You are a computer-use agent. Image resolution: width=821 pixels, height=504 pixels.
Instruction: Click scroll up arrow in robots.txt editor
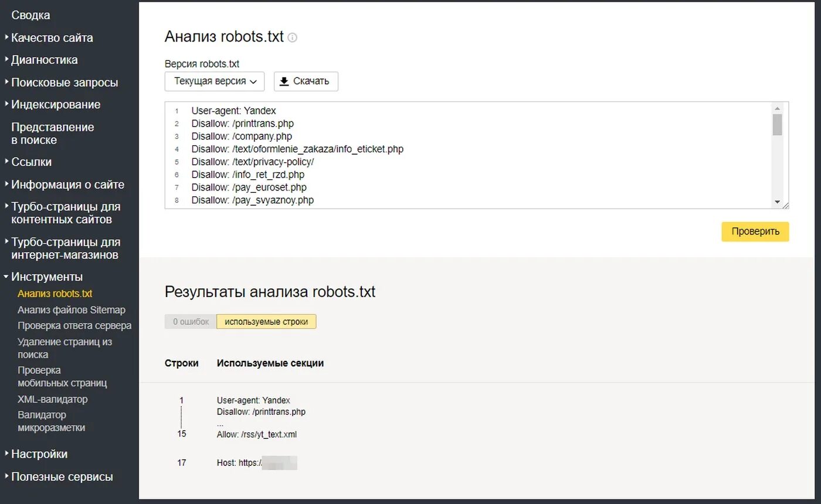778,108
